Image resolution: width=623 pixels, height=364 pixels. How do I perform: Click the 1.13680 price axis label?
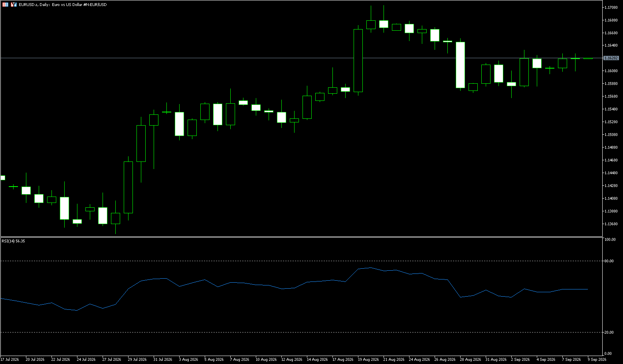pyautogui.click(x=611, y=224)
